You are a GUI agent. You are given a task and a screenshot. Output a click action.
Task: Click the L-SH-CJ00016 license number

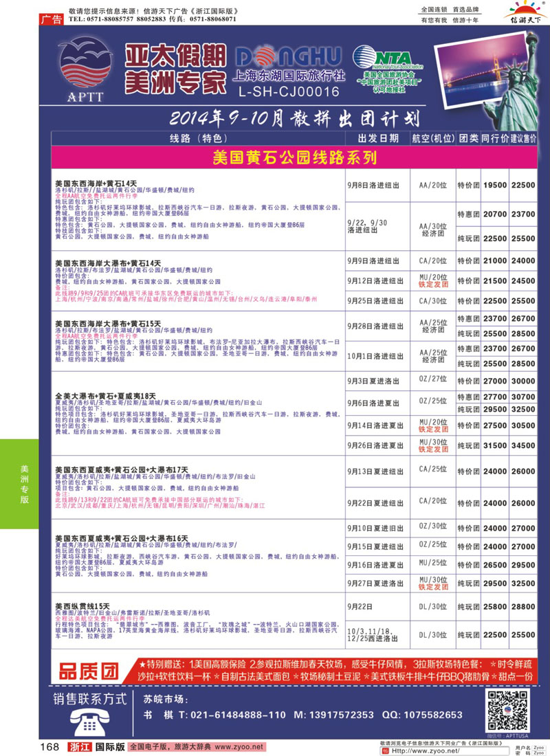click(x=289, y=91)
